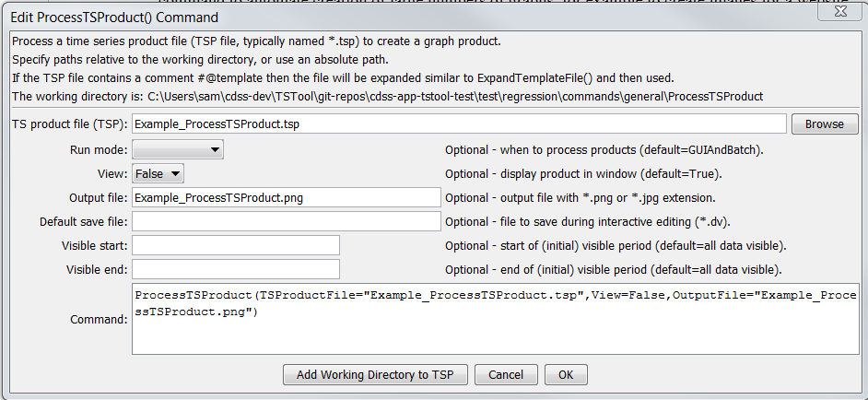The image size is (868, 400).
Task: Click the Default save file field
Action: coord(287,221)
